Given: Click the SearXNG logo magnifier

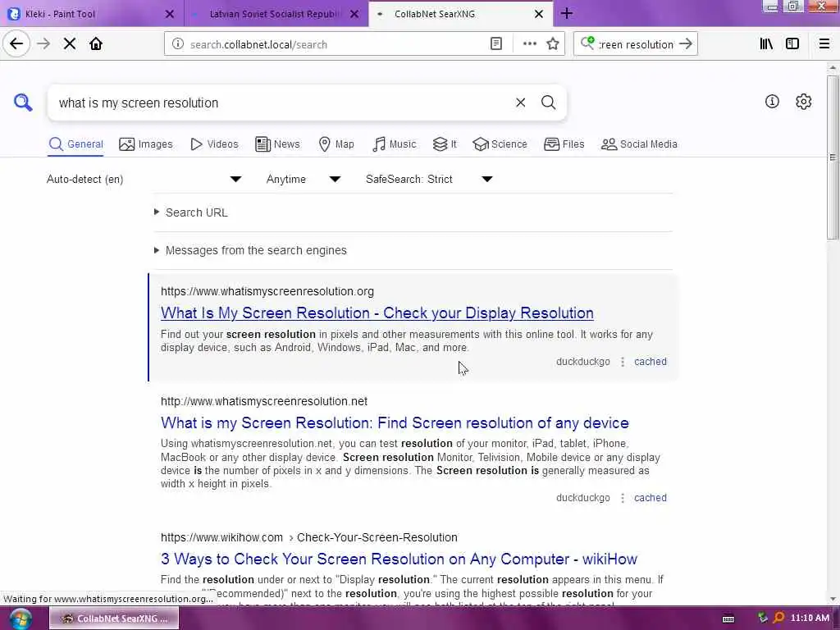Looking at the screenshot, I should (x=23, y=102).
